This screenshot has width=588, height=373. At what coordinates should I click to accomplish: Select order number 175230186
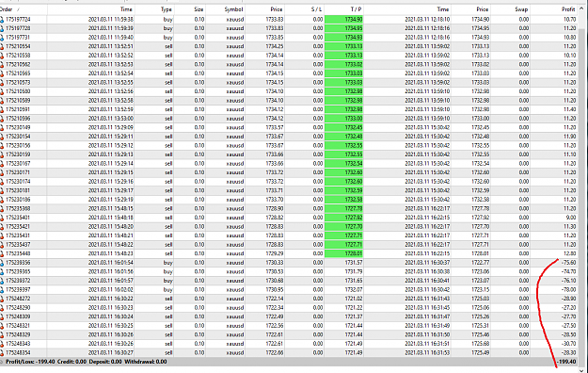coord(19,200)
